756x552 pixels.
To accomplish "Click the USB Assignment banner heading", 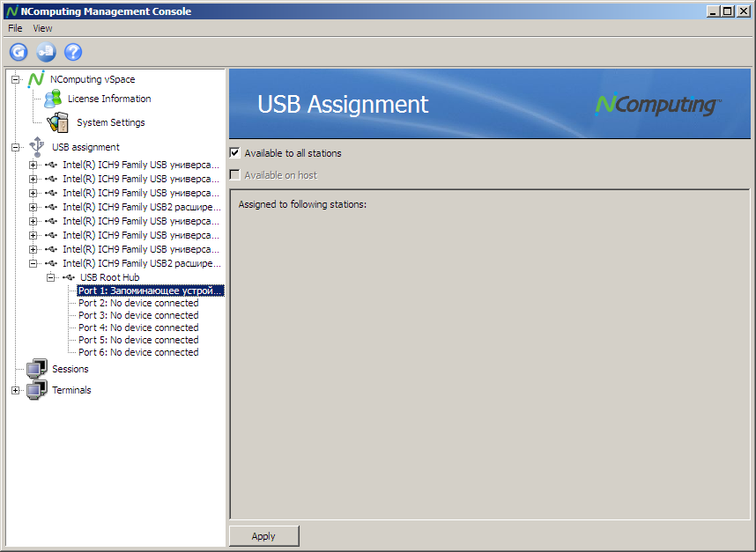I will pyautogui.click(x=343, y=104).
